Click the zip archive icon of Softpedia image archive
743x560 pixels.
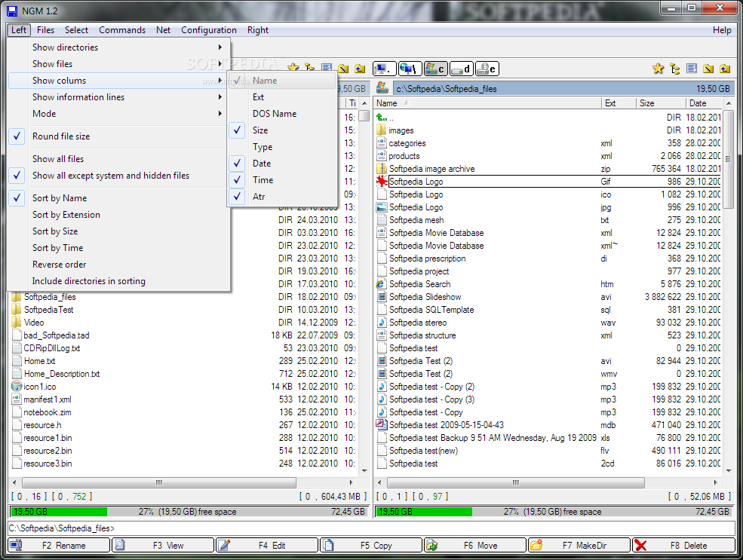[382, 169]
